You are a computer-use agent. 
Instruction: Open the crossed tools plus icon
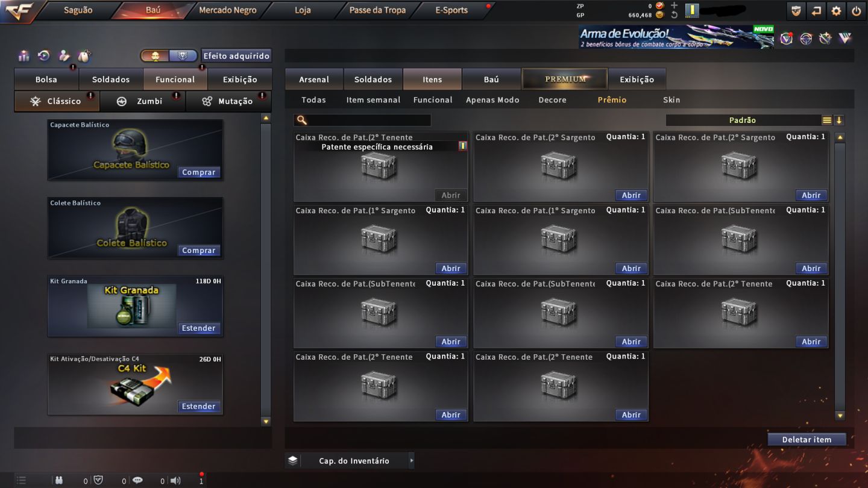825,39
